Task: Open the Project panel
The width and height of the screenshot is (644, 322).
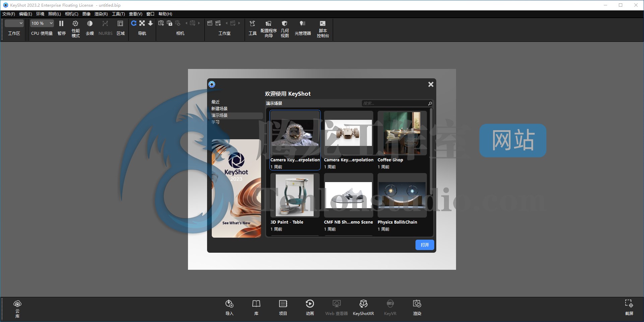Action: (x=283, y=308)
